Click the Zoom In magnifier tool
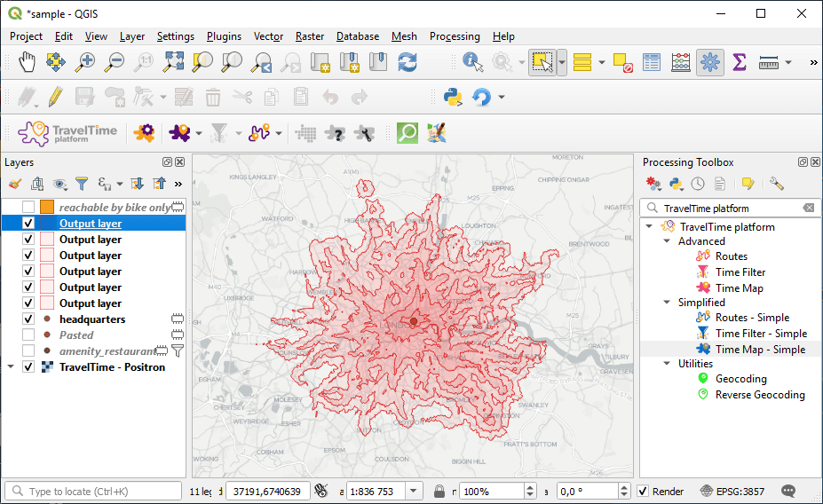 coord(85,62)
